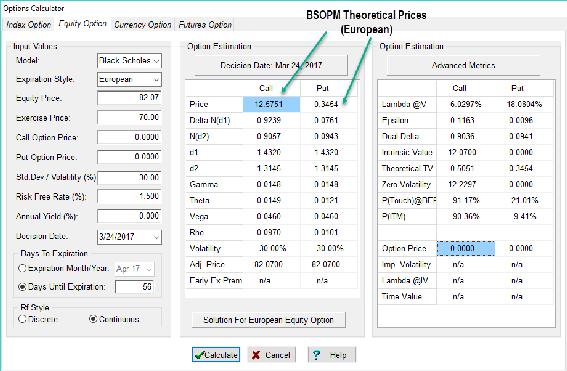Click the Help button
567x371 pixels.
tap(332, 355)
